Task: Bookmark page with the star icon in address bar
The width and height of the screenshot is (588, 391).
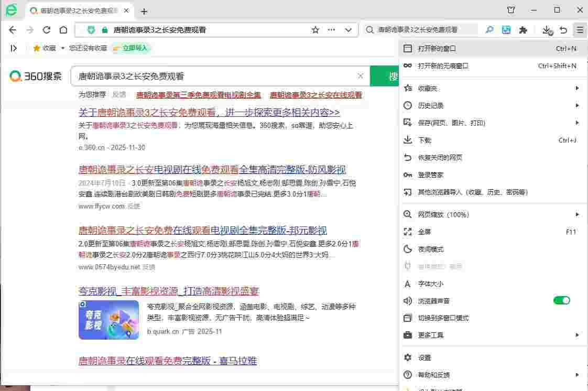Action: click(x=315, y=30)
